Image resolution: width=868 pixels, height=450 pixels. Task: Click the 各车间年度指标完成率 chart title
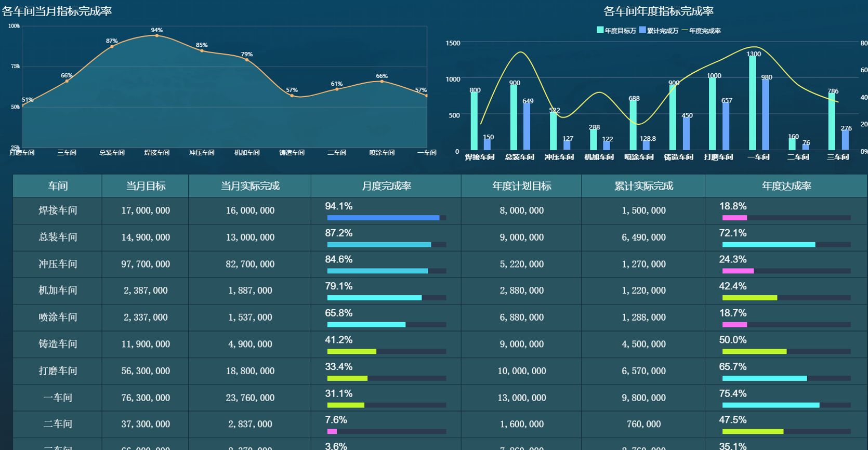click(658, 11)
